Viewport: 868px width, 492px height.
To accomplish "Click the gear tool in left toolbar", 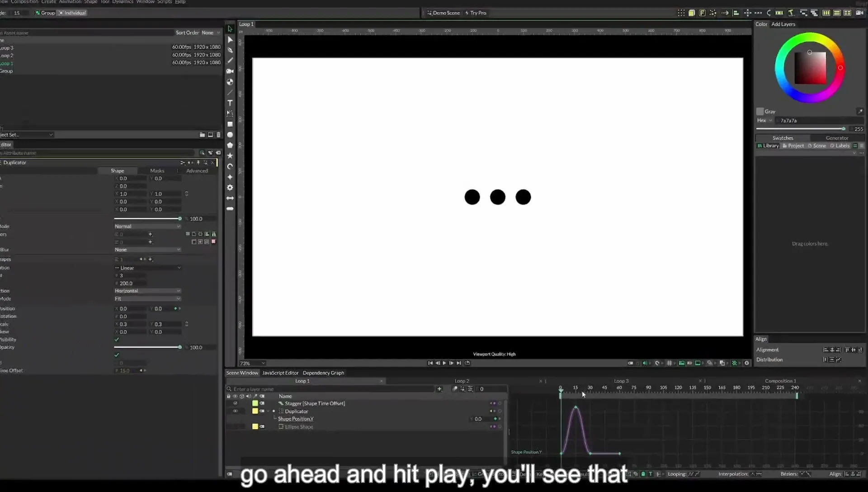I will [230, 187].
